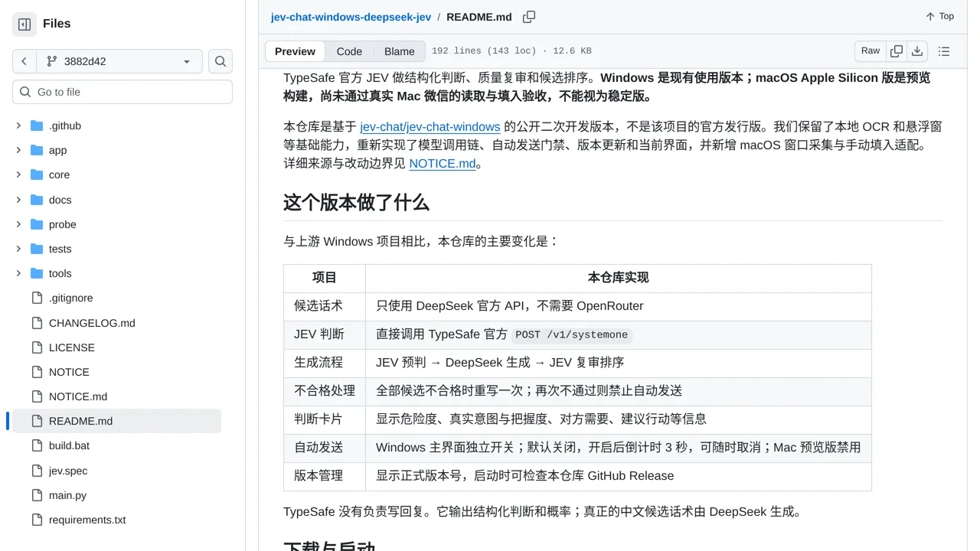Copy raw file contents icon

tap(897, 51)
